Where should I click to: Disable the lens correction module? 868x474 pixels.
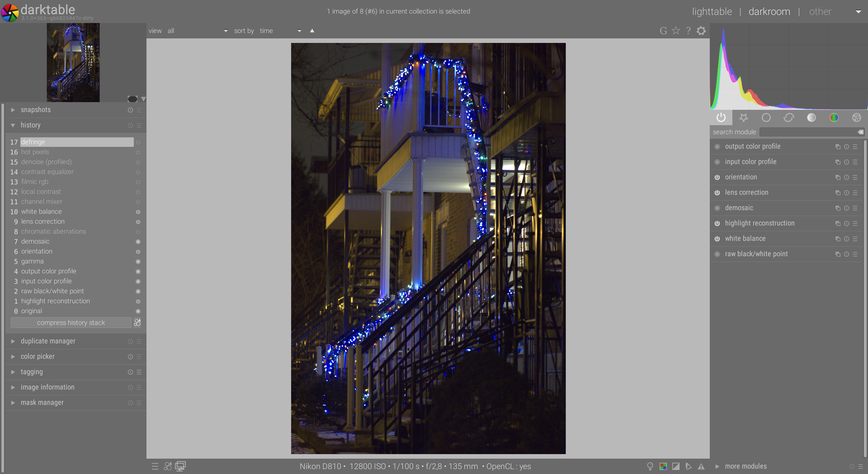(x=717, y=193)
